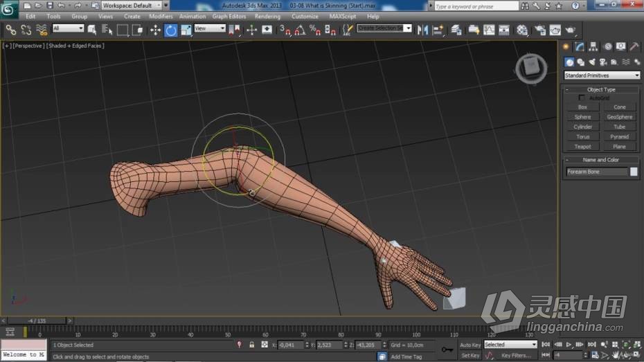Toggle keyboard shortcut override icon
This screenshot has height=362, width=644.
(x=267, y=30)
